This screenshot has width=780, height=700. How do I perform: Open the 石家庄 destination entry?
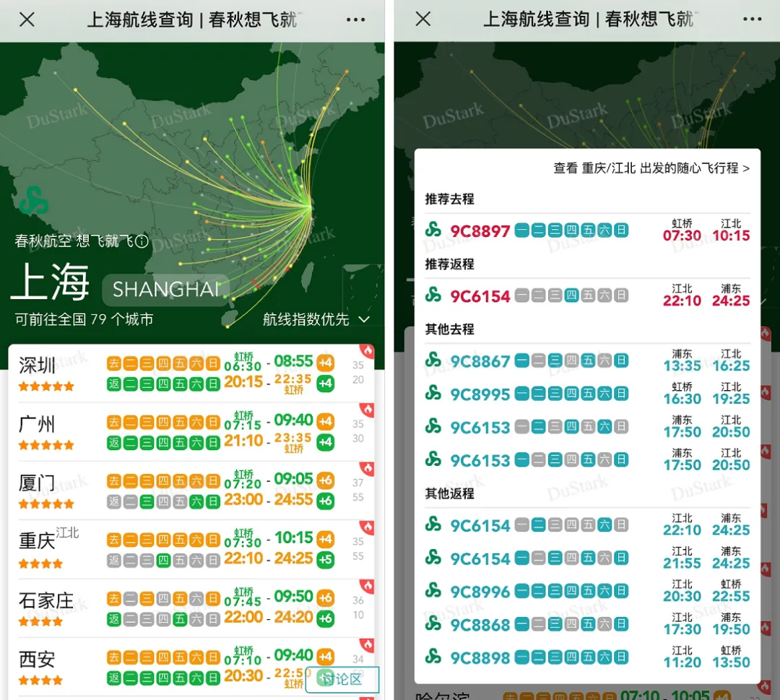(x=191, y=608)
